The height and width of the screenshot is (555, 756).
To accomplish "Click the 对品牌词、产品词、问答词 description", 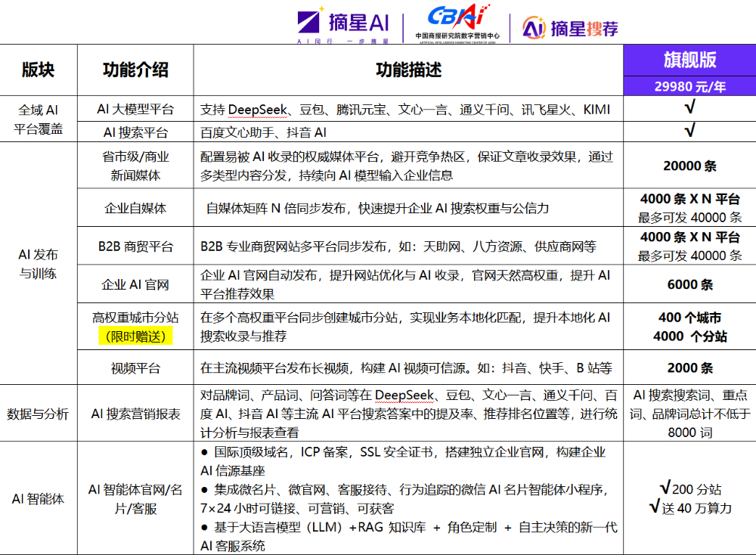I will (408, 414).
